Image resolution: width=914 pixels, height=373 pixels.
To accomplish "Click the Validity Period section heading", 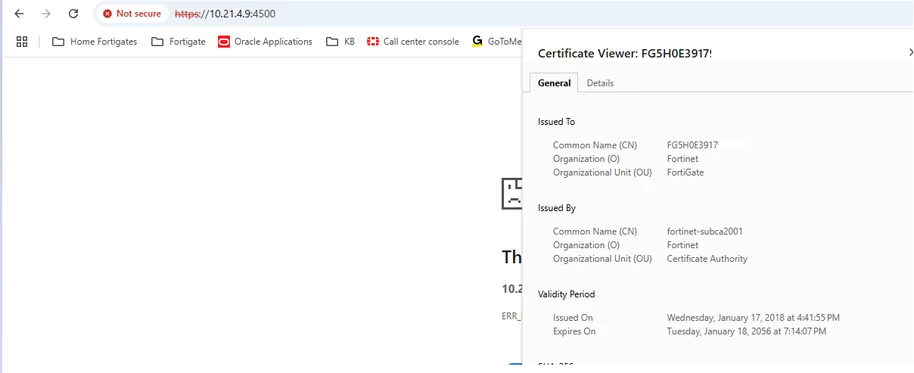I will [x=566, y=294].
